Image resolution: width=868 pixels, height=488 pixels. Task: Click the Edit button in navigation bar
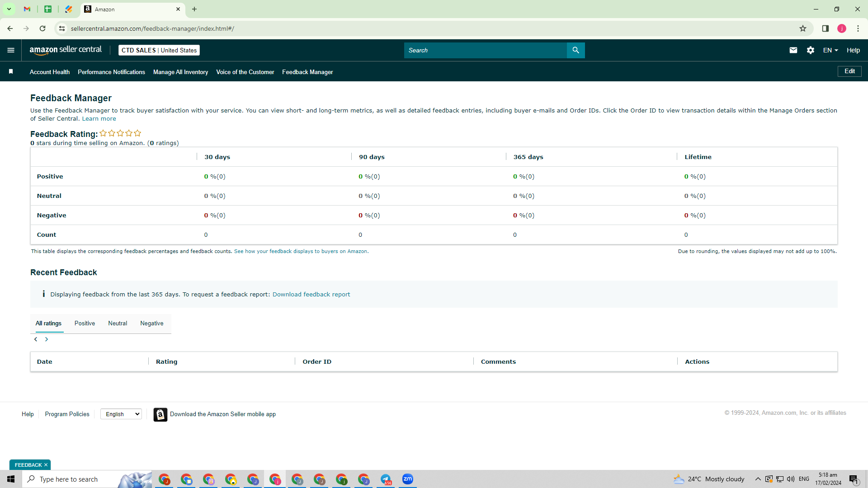pos(849,71)
